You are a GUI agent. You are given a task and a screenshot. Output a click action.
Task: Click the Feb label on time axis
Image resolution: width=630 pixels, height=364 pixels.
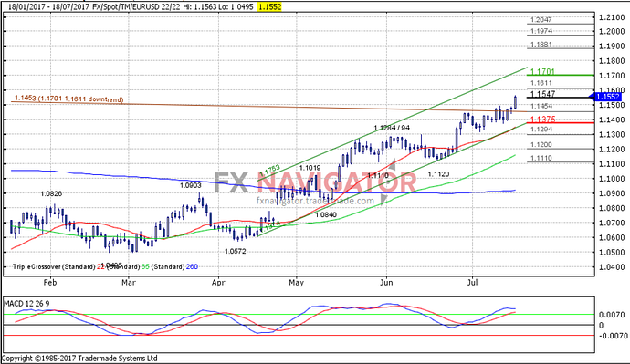pos(50,283)
